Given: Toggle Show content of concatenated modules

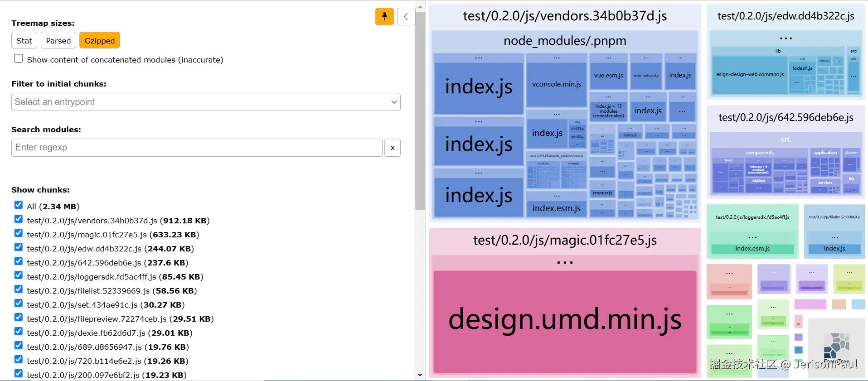Looking at the screenshot, I should point(19,58).
